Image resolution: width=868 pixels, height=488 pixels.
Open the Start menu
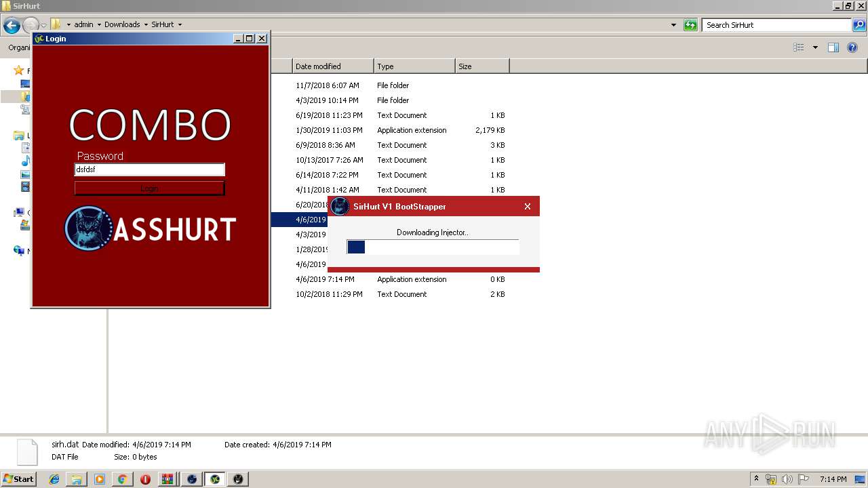click(x=18, y=479)
